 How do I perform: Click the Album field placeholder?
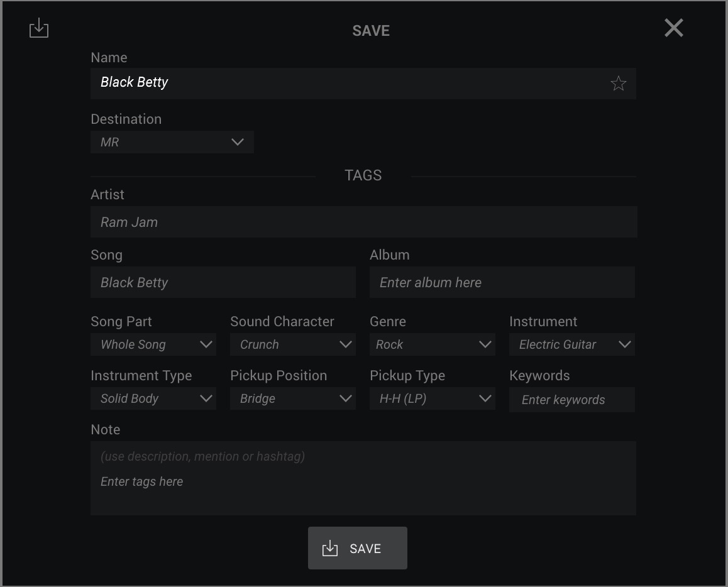tap(502, 282)
